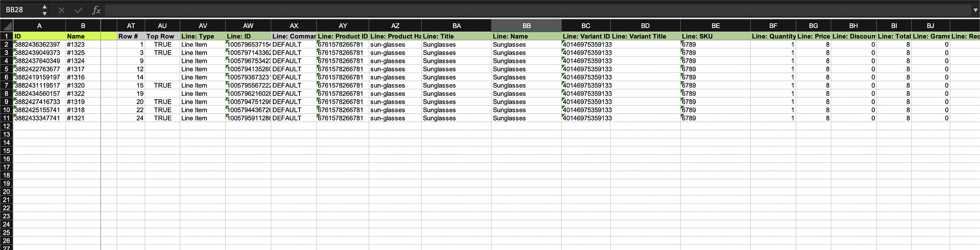Select the order name cell #1320
This screenshot has height=250, width=980.
pyautogui.click(x=83, y=85)
